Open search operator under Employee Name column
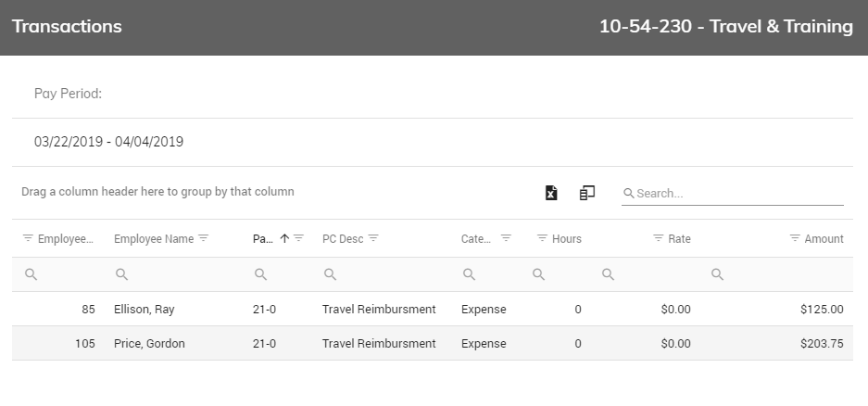 121,274
